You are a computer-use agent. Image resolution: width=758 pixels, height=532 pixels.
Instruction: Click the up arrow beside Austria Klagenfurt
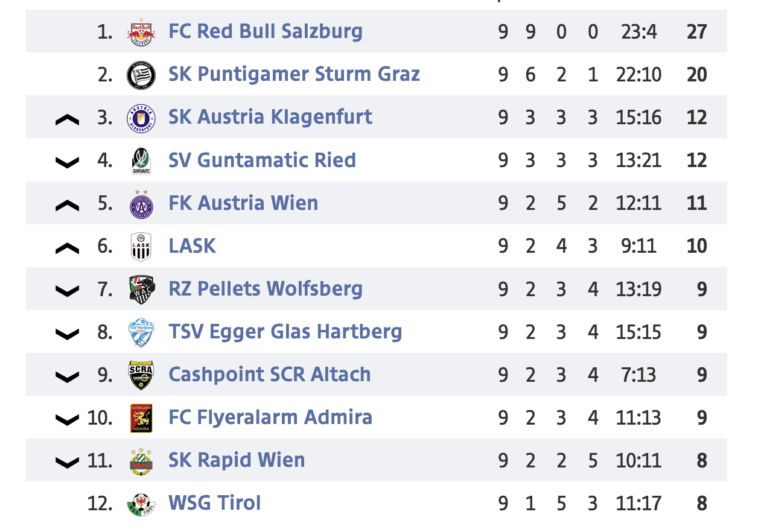[x=67, y=120]
